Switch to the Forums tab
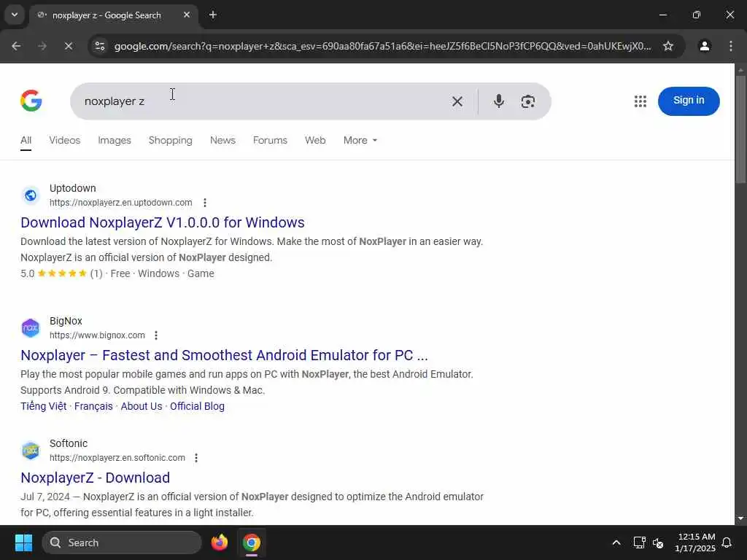Screen dimensions: 747x560 [x=270, y=141]
